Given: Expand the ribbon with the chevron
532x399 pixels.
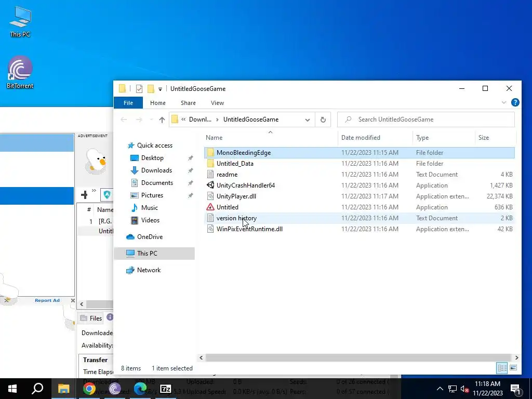Looking at the screenshot, I should point(504,102).
